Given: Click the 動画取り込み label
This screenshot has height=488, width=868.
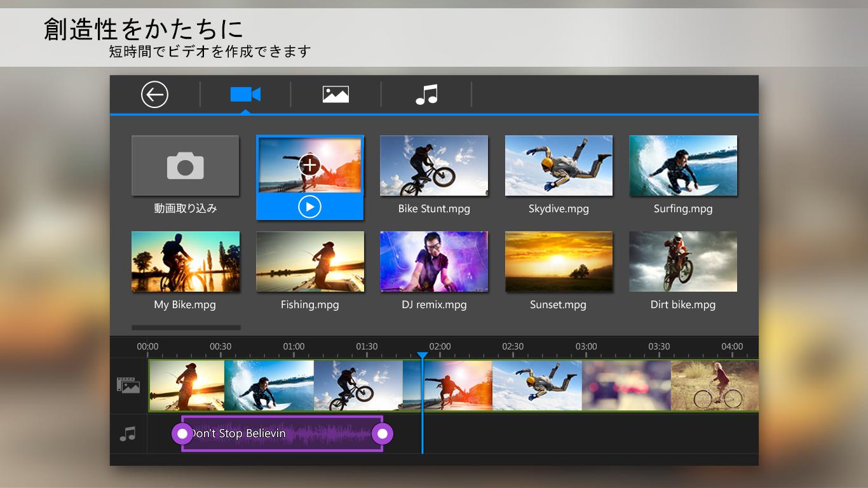Looking at the screenshot, I should tap(186, 208).
